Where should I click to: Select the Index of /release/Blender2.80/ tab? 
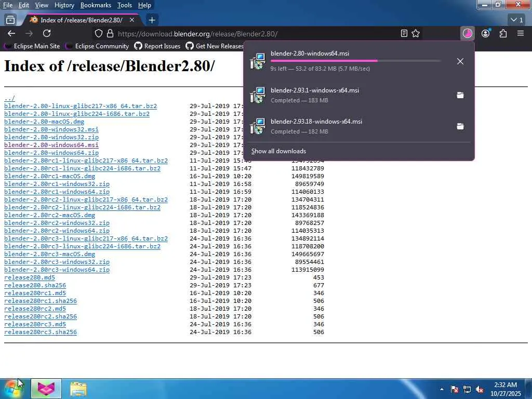point(82,20)
